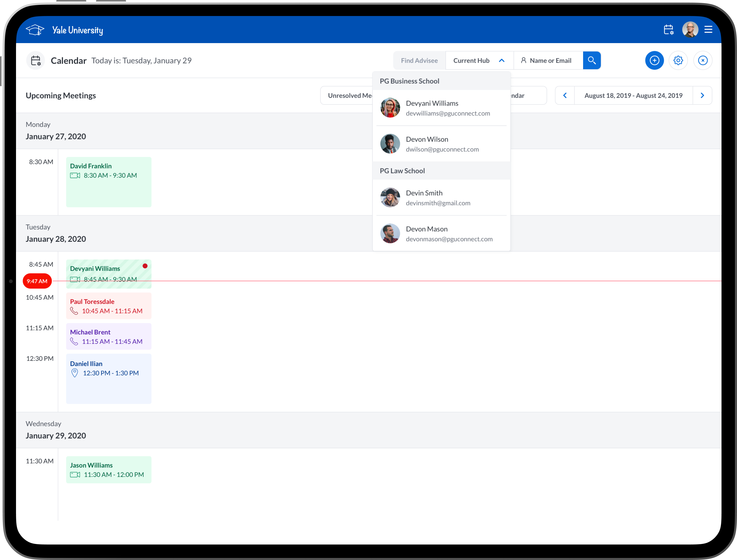The image size is (737, 560).
Task: Open the hamburger menu icon
Action: pyautogui.click(x=708, y=30)
